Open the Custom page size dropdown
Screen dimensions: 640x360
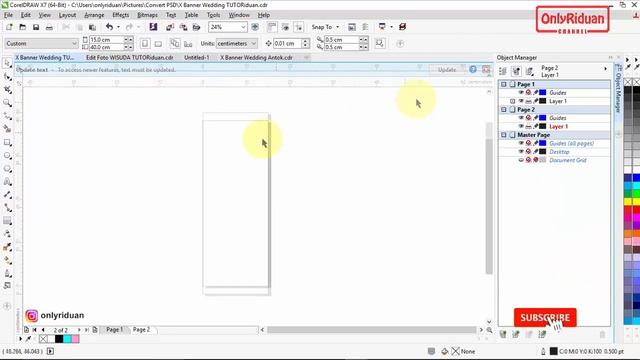74,43
